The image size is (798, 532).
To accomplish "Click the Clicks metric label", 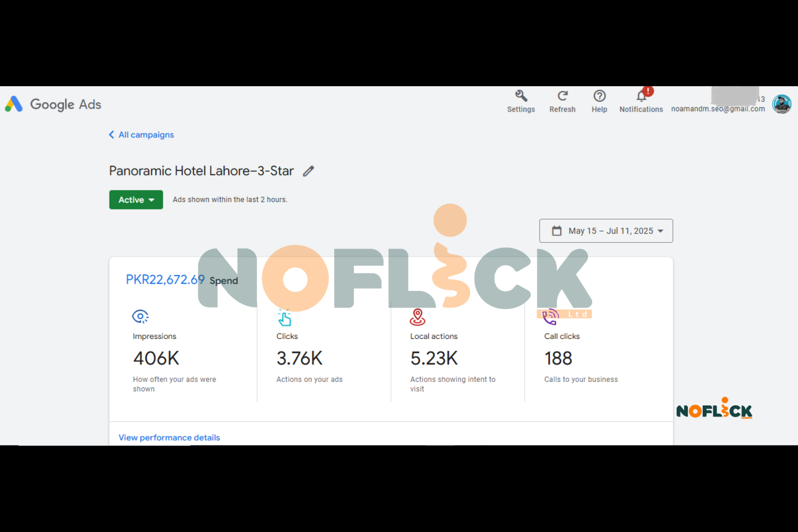I will [x=287, y=336].
